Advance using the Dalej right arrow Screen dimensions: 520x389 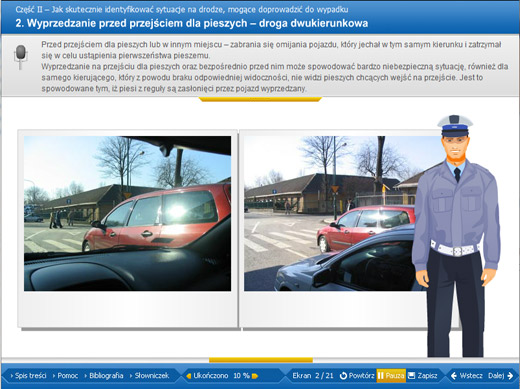click(510, 376)
